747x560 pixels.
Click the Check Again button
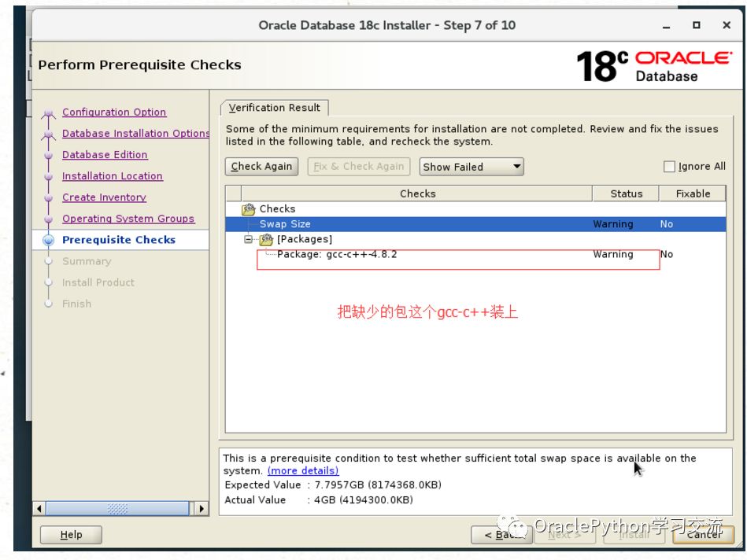coord(261,167)
